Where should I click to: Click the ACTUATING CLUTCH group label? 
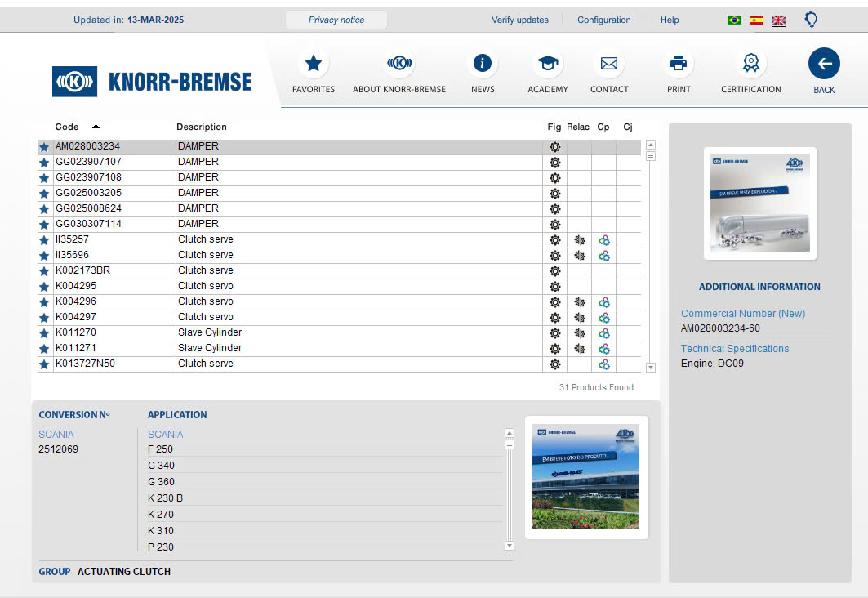coord(124,571)
